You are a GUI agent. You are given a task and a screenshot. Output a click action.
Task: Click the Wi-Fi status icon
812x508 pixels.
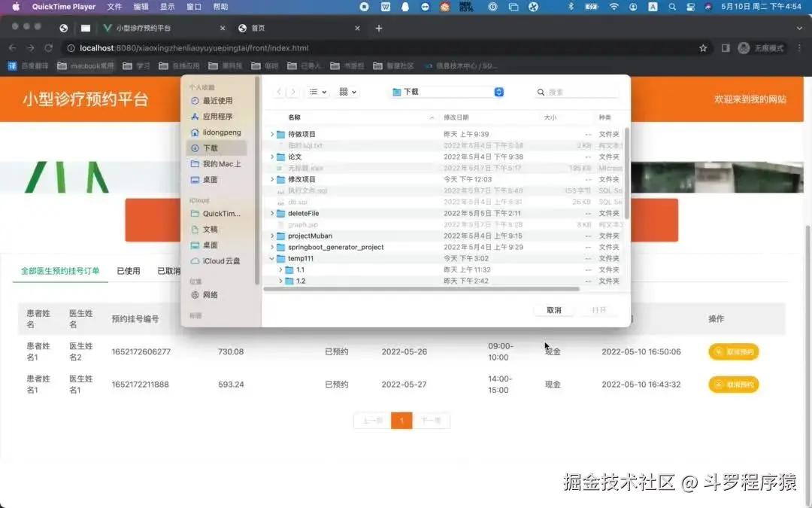click(614, 7)
